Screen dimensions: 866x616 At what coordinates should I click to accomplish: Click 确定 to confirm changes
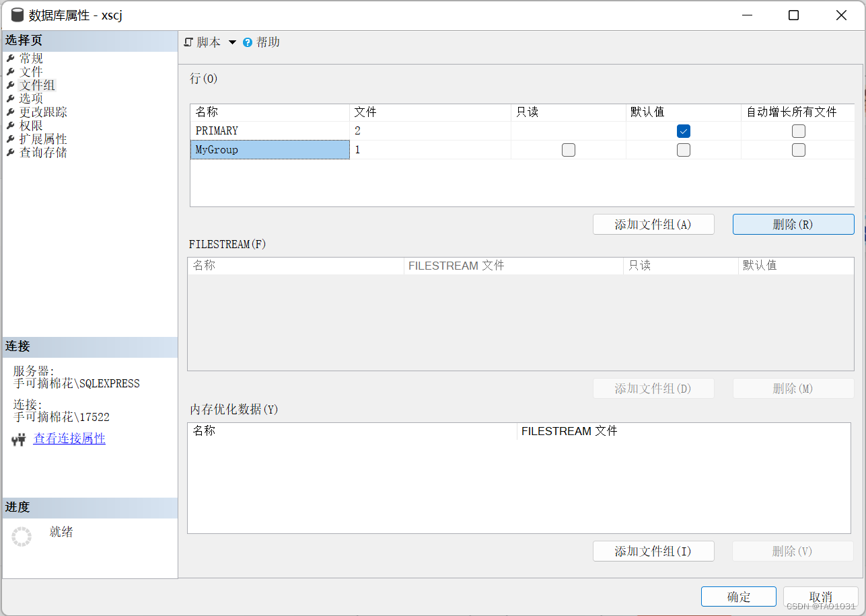pos(739,597)
